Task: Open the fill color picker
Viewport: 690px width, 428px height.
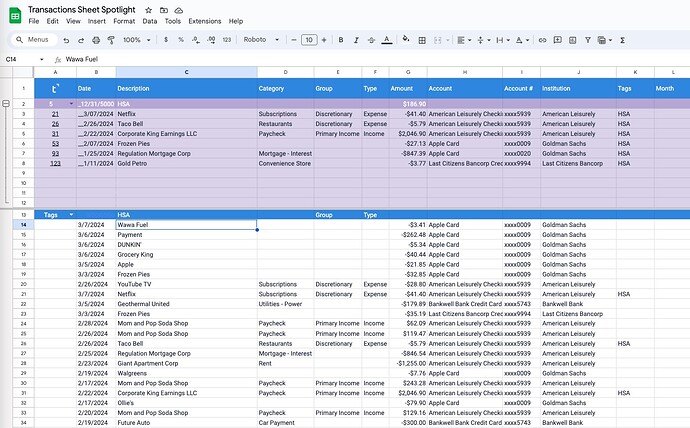Action: pos(406,40)
